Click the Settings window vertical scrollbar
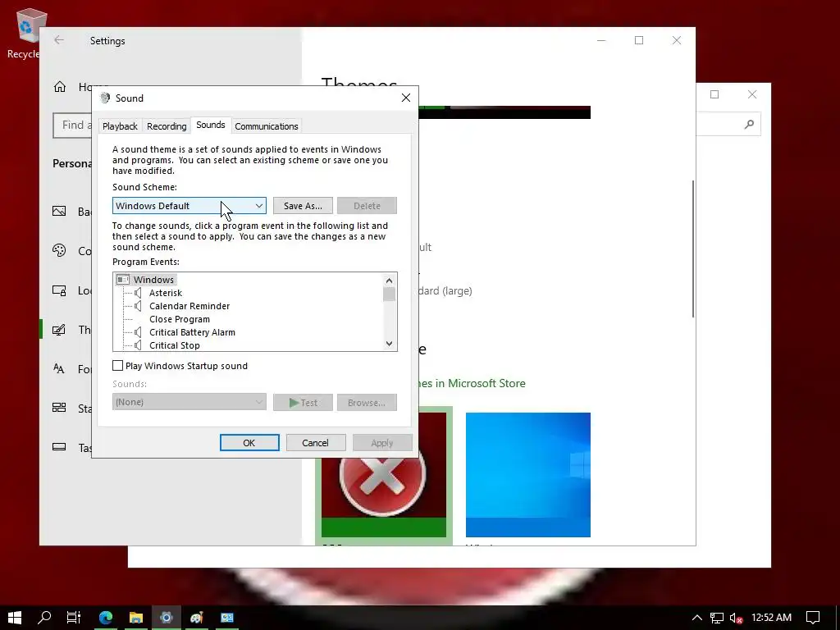840x630 pixels. point(693,249)
